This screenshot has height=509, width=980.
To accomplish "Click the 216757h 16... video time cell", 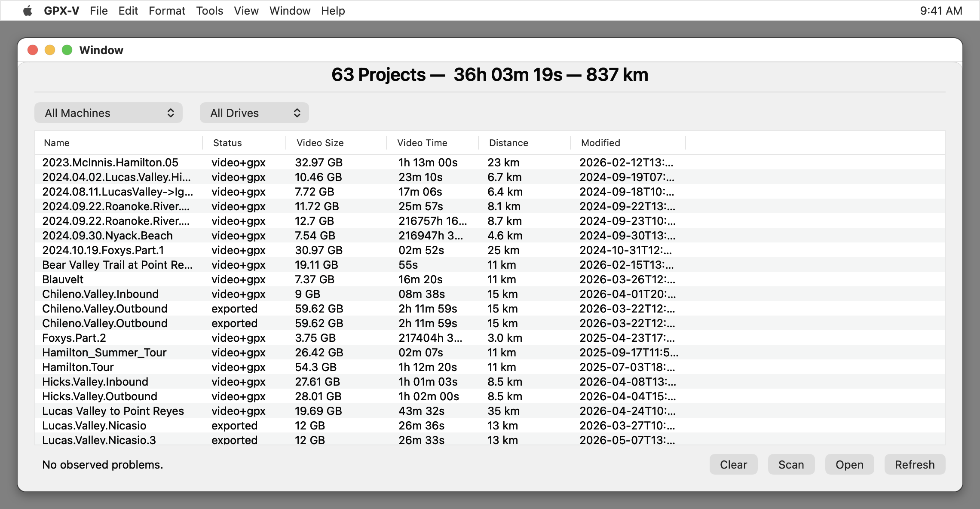I will tap(432, 221).
